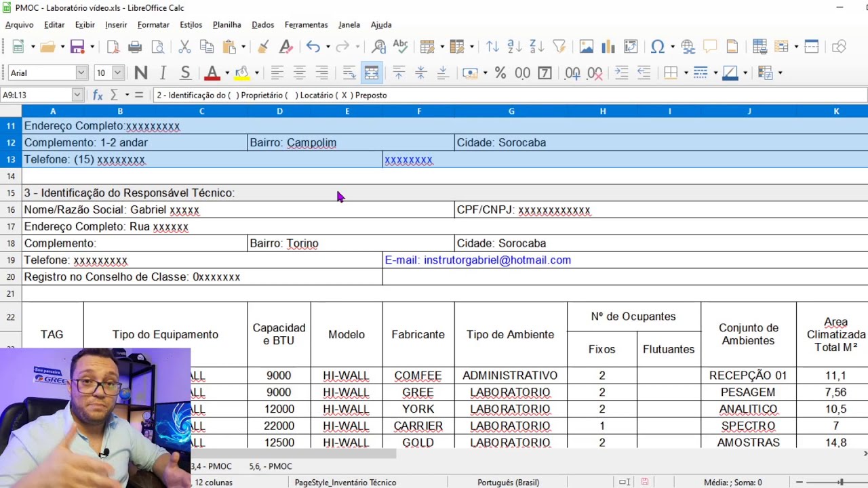Insert a pivot table
This screenshot has height=488, width=868.
tap(631, 47)
